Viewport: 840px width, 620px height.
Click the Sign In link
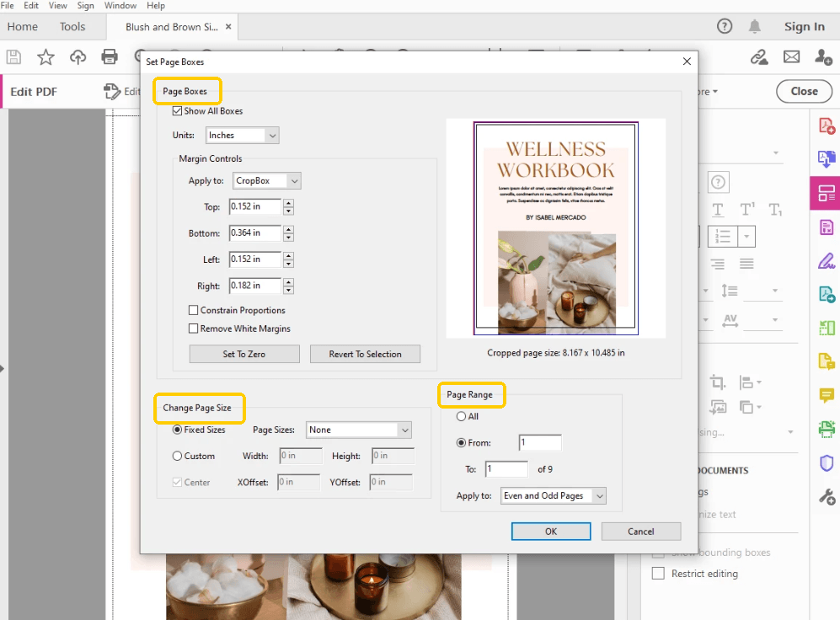(x=804, y=26)
